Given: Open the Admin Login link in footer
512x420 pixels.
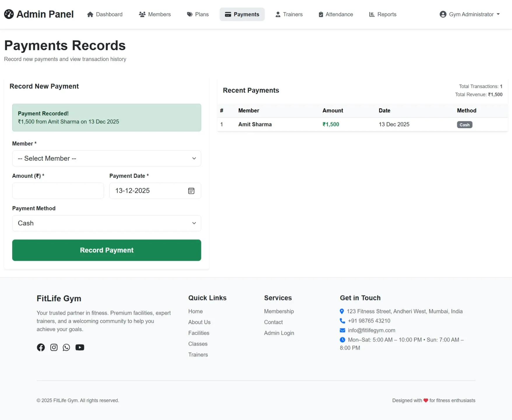Looking at the screenshot, I should (x=279, y=333).
